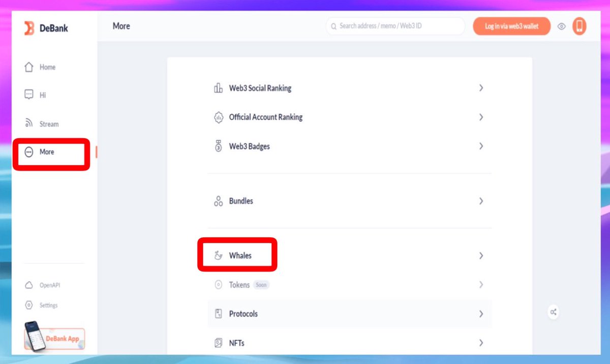The height and width of the screenshot is (364, 610).
Task: Click the Home house icon
Action: pyautogui.click(x=29, y=67)
